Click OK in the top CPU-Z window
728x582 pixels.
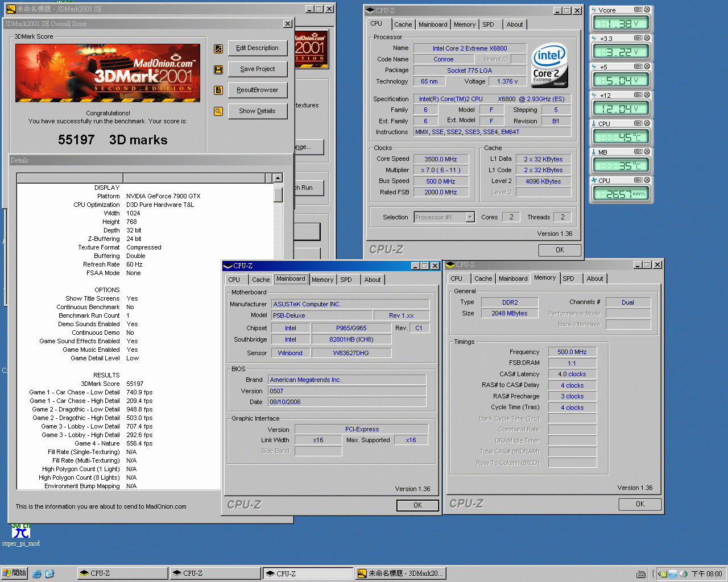(x=560, y=250)
